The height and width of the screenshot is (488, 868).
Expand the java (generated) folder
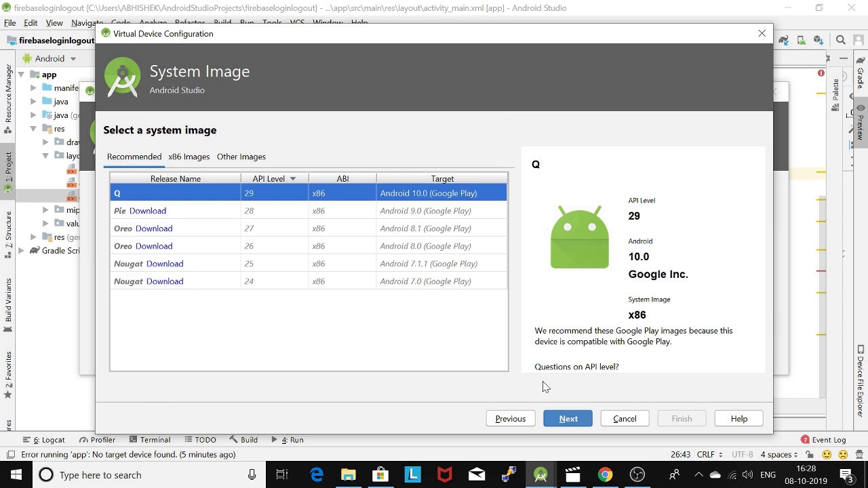pyautogui.click(x=33, y=115)
